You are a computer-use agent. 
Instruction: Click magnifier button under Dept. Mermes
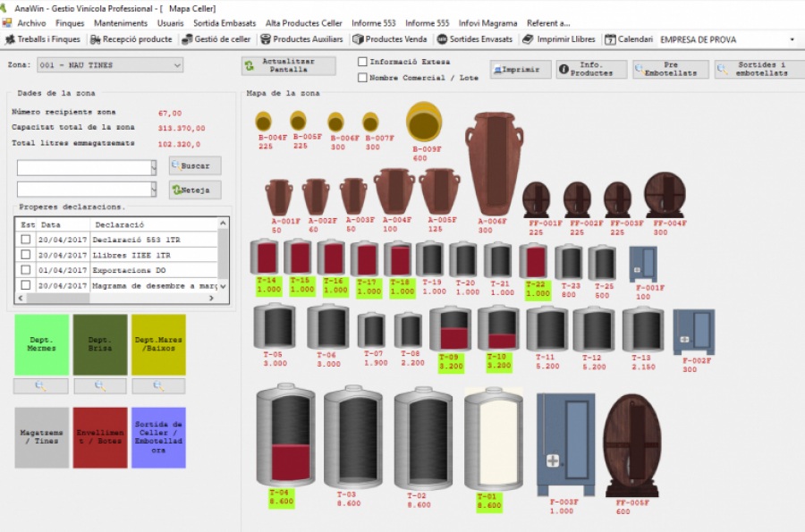[x=40, y=385]
